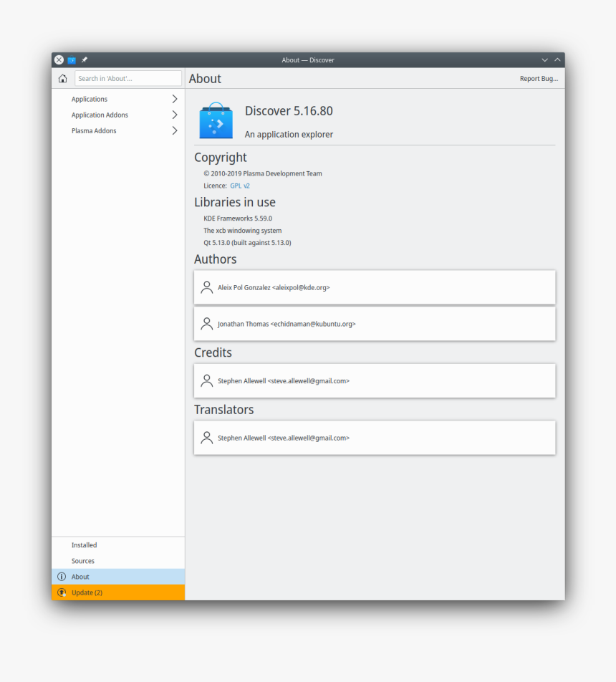Show the Installed page
This screenshot has width=616, height=682.
(x=118, y=545)
